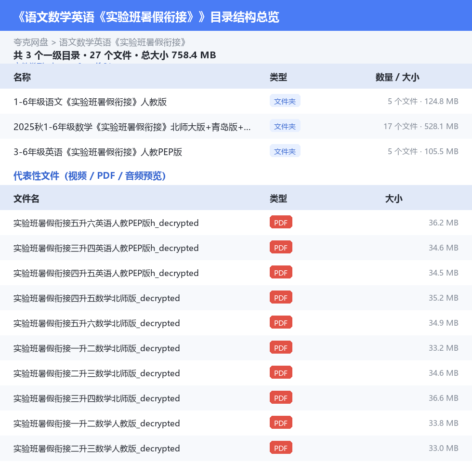The width and height of the screenshot is (472, 476).
Task: Select size value 35.2 MB
Action: coord(444,298)
